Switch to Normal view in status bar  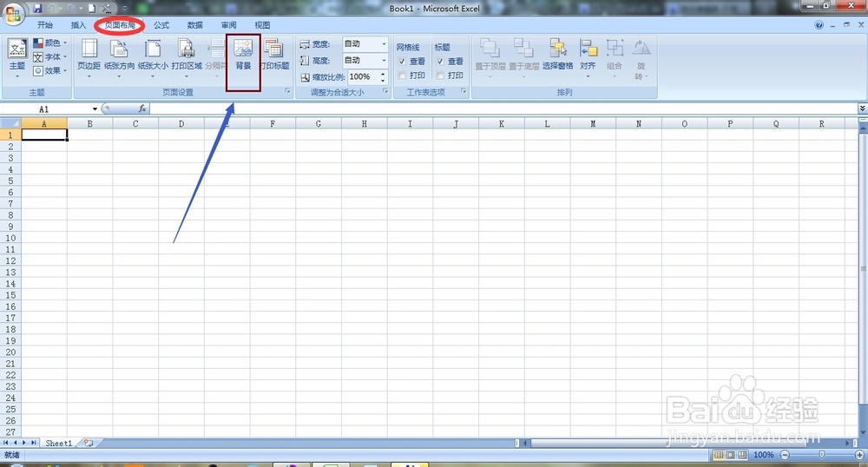[x=719, y=455]
